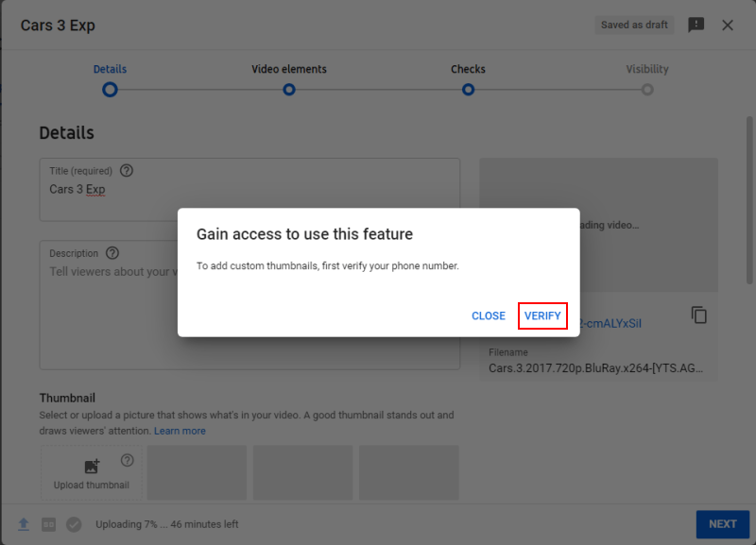Click the send feedback icon in the header
Viewport: 756px width, 545px height.
(x=696, y=26)
